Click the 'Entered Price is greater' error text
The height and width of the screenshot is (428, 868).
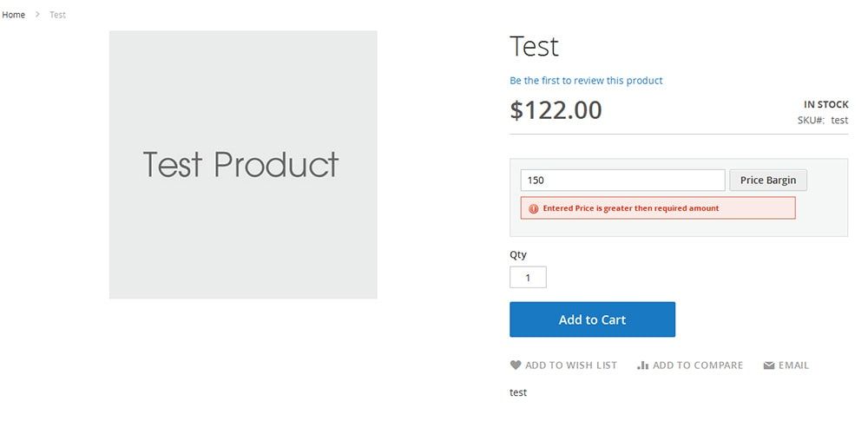coord(631,208)
